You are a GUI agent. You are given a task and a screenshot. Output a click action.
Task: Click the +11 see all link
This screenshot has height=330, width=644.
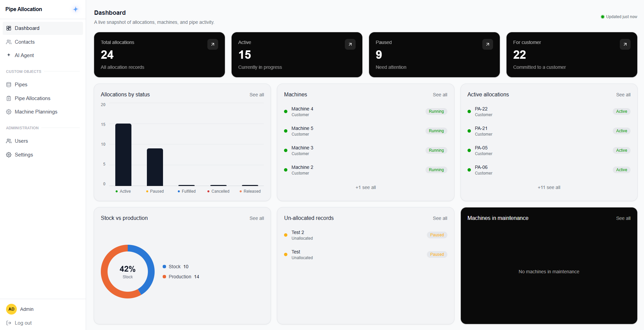(549, 187)
